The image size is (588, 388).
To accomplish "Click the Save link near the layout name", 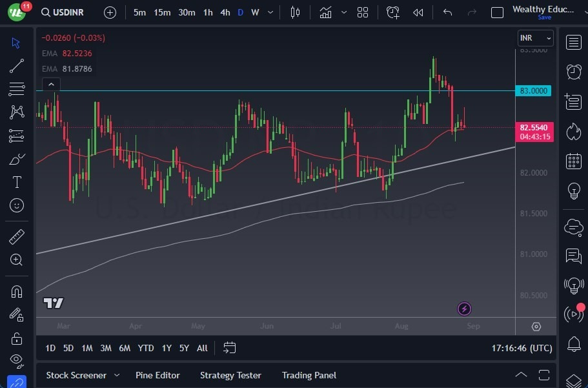I will point(545,17).
